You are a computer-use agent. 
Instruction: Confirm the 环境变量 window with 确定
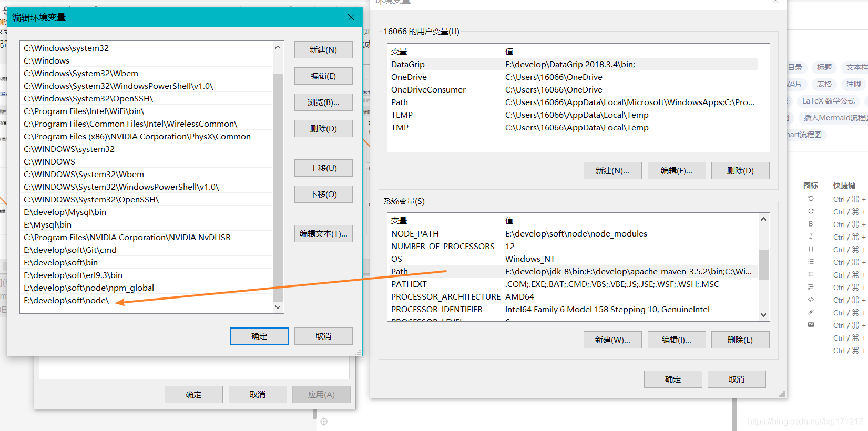(673, 379)
